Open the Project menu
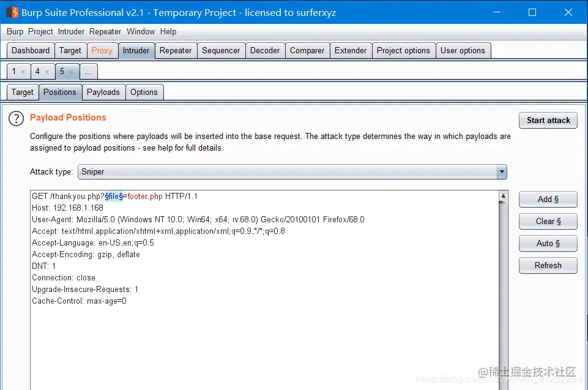This screenshot has height=390, width=588. (40, 31)
